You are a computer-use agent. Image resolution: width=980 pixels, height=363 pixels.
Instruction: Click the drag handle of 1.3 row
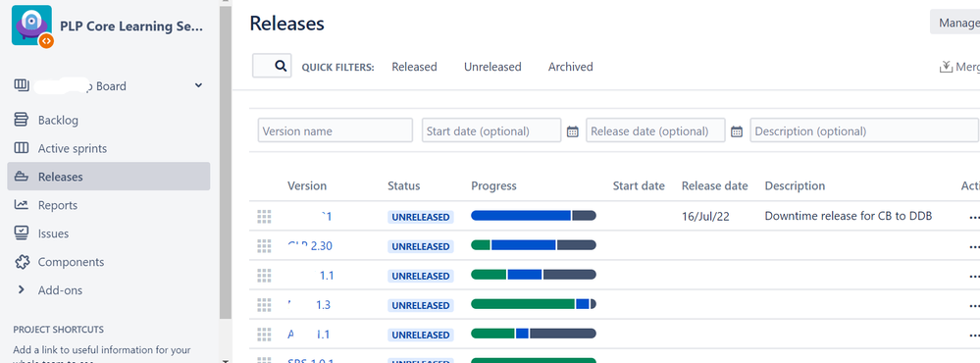pos(264,305)
